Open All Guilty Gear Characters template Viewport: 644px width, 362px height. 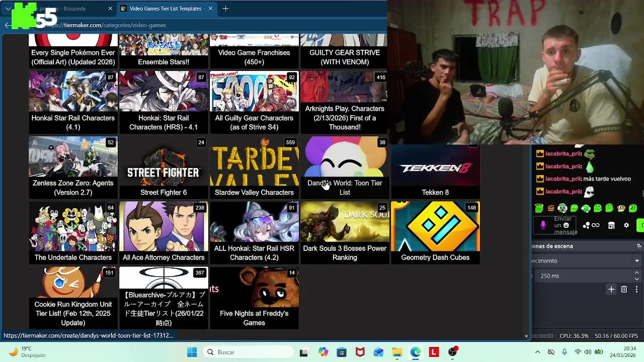[x=254, y=102]
